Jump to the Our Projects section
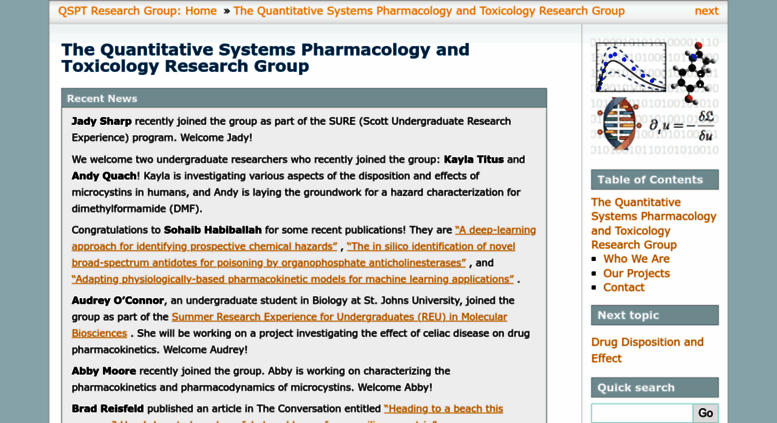Image resolution: width=777 pixels, height=423 pixels. point(636,273)
